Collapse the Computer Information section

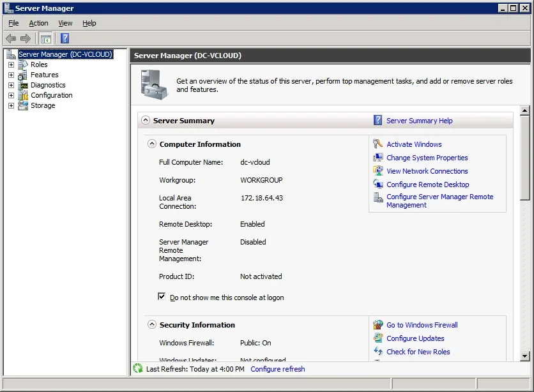(151, 144)
